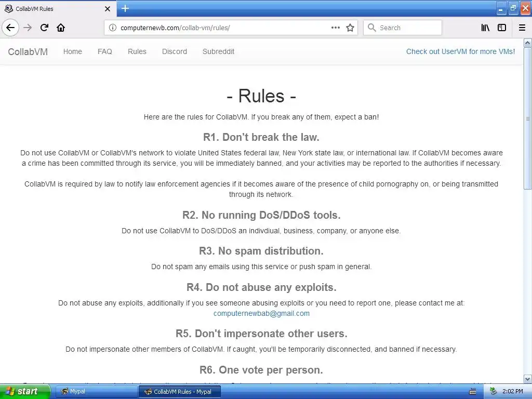Open the FAQ navigation item
The width and height of the screenshot is (532, 399).
click(105, 51)
